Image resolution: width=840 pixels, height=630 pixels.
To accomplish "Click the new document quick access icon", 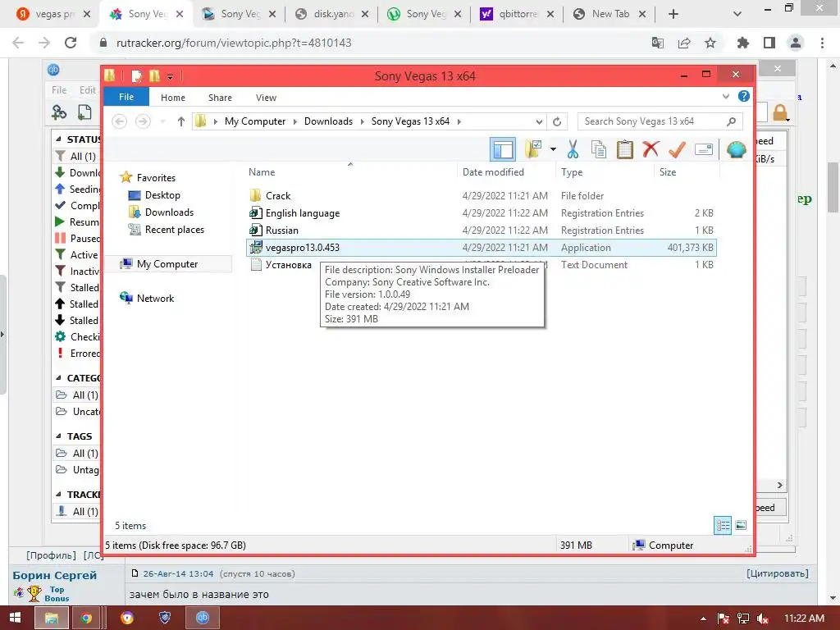I will coord(137,76).
